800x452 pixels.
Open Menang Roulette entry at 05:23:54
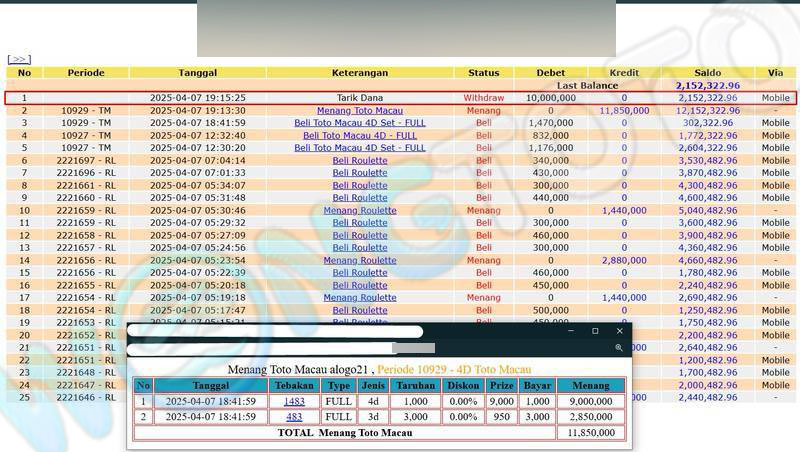click(359, 260)
